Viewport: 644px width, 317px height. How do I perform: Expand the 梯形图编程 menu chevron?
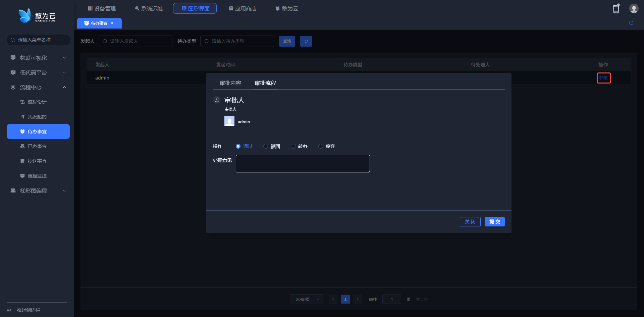click(64, 191)
